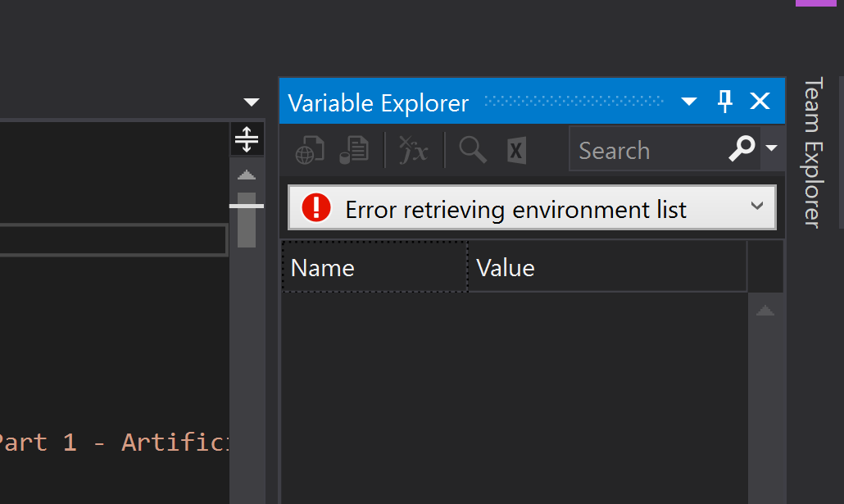This screenshot has width=844, height=504.
Task: Click the editor vertical scrollbar thumb
Action: 247,220
